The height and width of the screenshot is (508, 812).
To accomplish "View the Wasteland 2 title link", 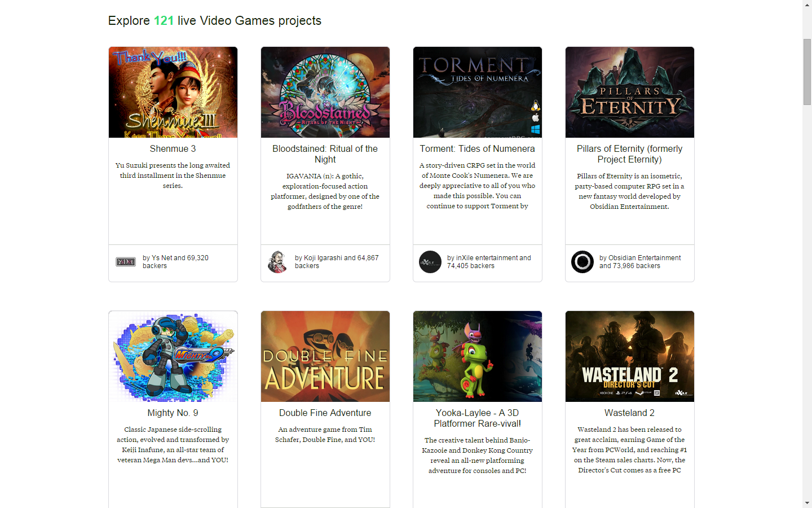I will point(630,413).
